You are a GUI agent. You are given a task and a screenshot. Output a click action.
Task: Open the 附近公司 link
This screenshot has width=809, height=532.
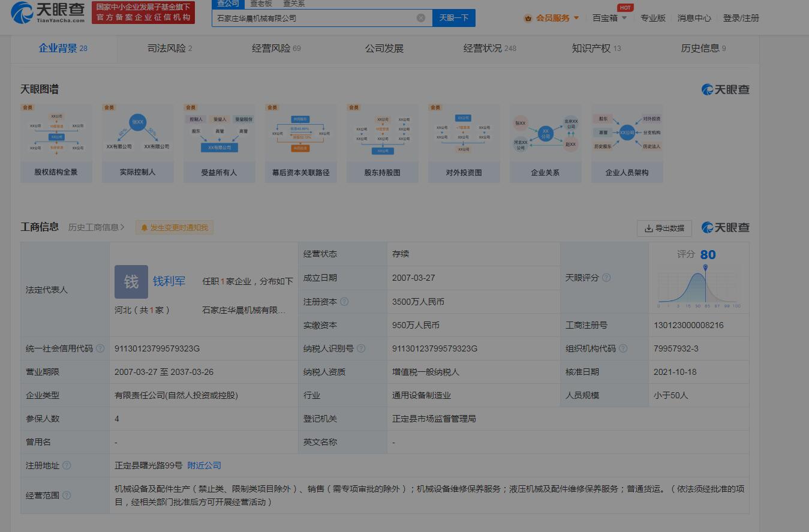pos(204,465)
